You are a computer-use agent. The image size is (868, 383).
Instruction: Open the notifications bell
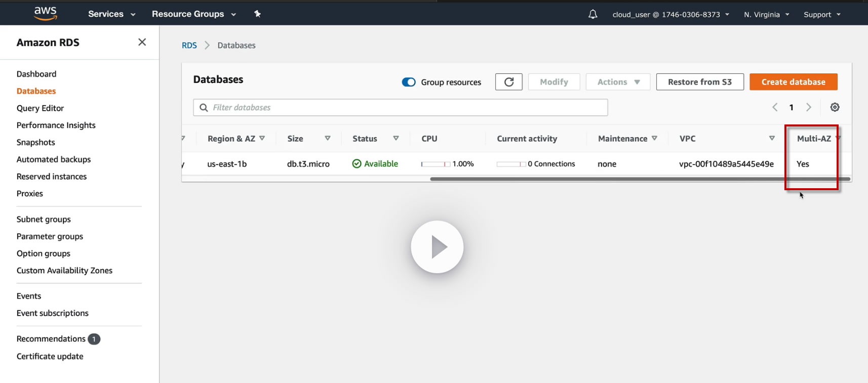click(593, 14)
